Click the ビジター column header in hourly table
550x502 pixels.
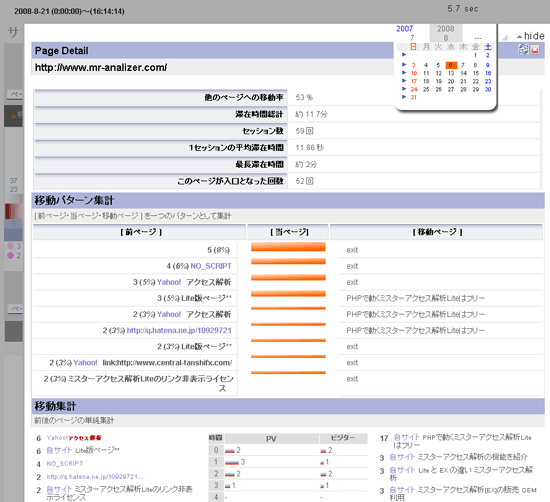tap(343, 438)
